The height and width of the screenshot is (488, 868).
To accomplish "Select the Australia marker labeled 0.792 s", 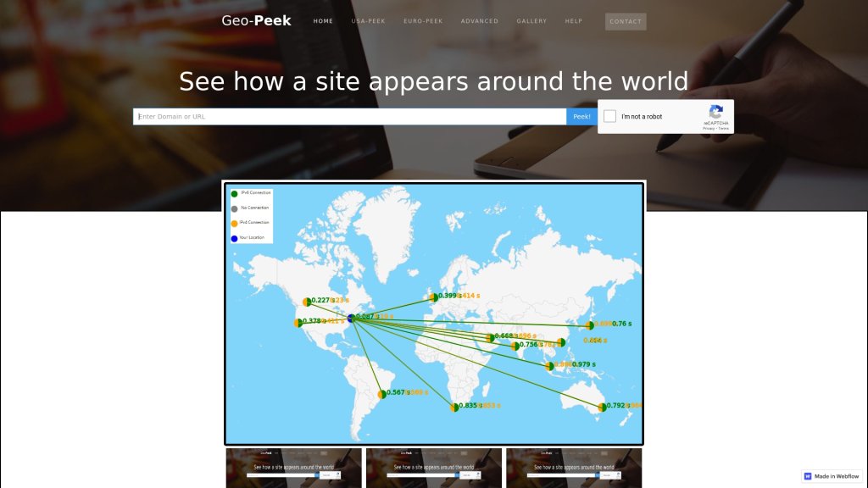I will (x=603, y=408).
